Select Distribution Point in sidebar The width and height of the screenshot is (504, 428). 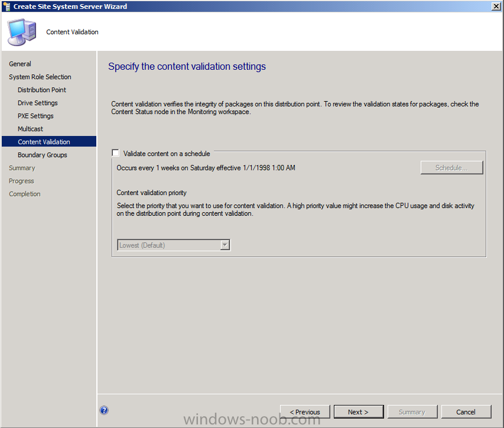(42, 90)
